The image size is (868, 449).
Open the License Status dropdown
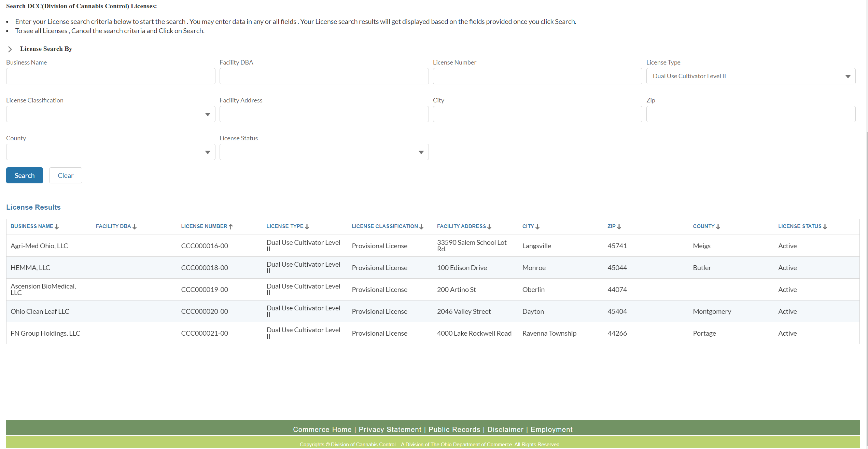(x=324, y=152)
